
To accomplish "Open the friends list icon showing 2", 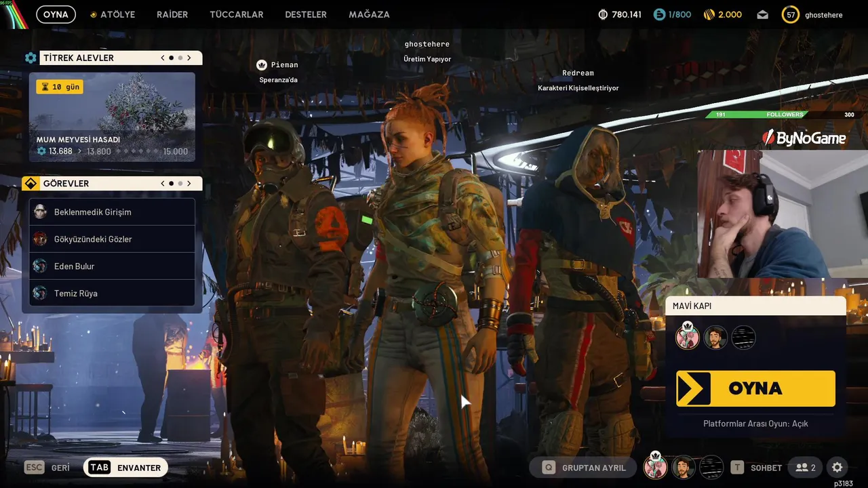I will coord(806,468).
